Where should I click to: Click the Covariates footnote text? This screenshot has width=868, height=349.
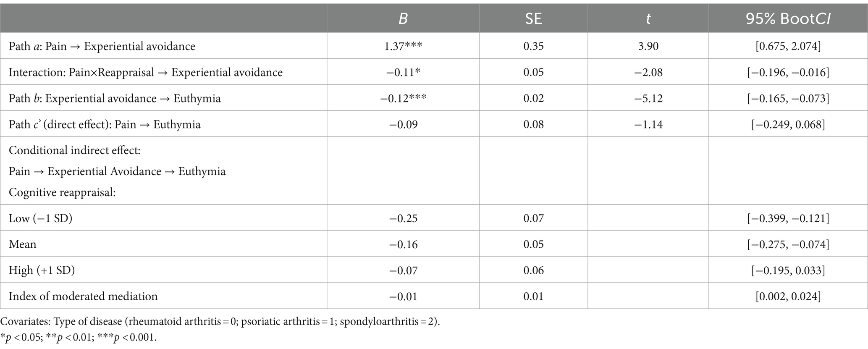[x=220, y=323]
